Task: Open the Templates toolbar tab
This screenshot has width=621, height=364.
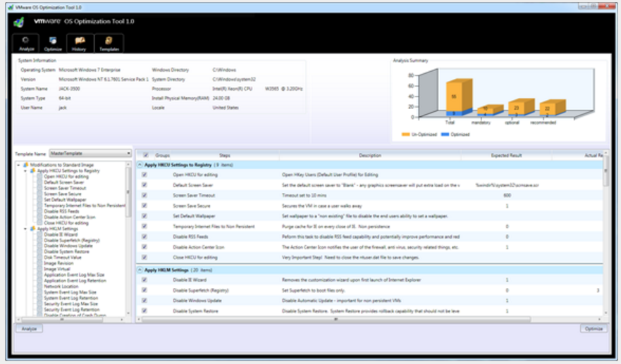Action: [x=109, y=43]
